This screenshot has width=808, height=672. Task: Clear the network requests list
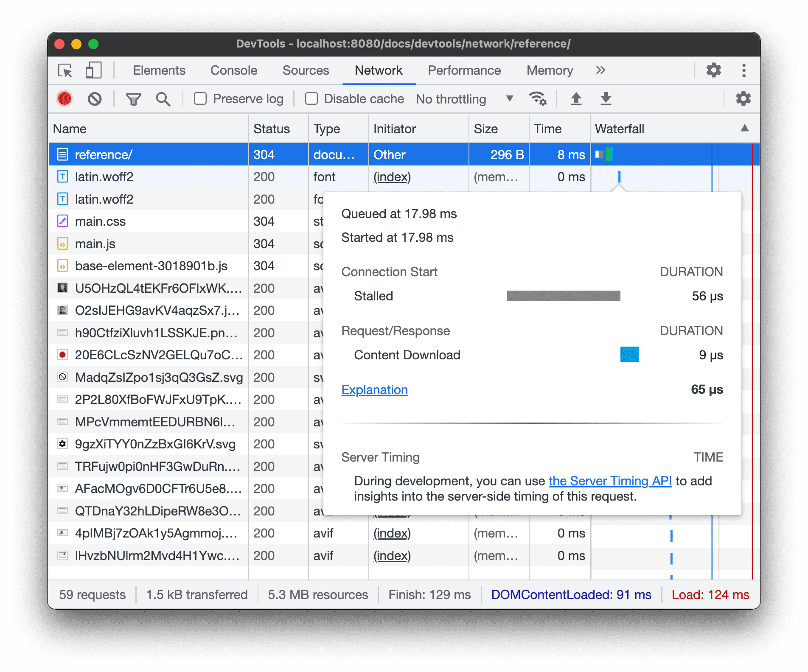(95, 98)
